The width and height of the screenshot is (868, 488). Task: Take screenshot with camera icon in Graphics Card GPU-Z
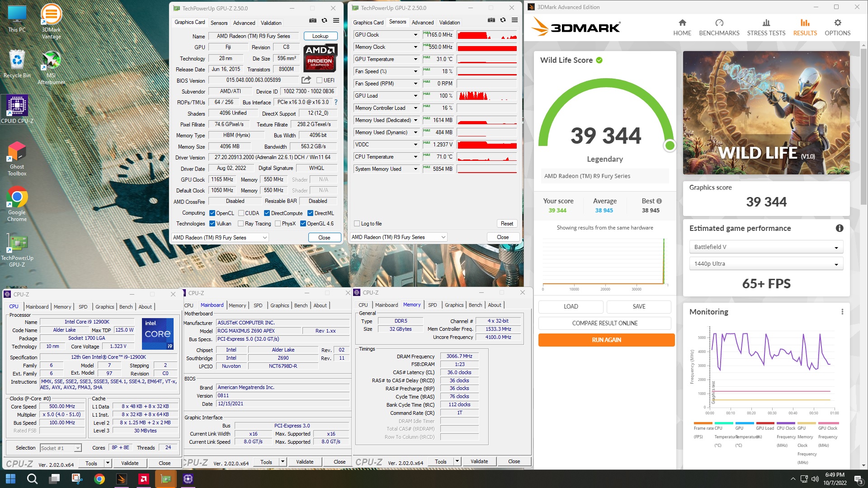[312, 21]
